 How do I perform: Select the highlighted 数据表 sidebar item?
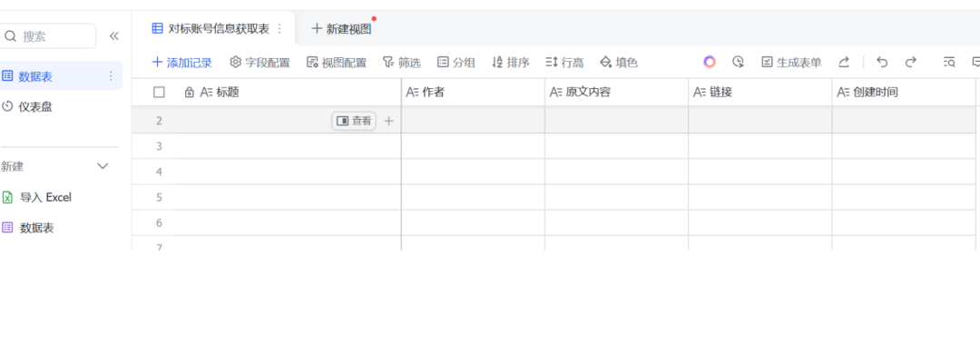(x=62, y=76)
